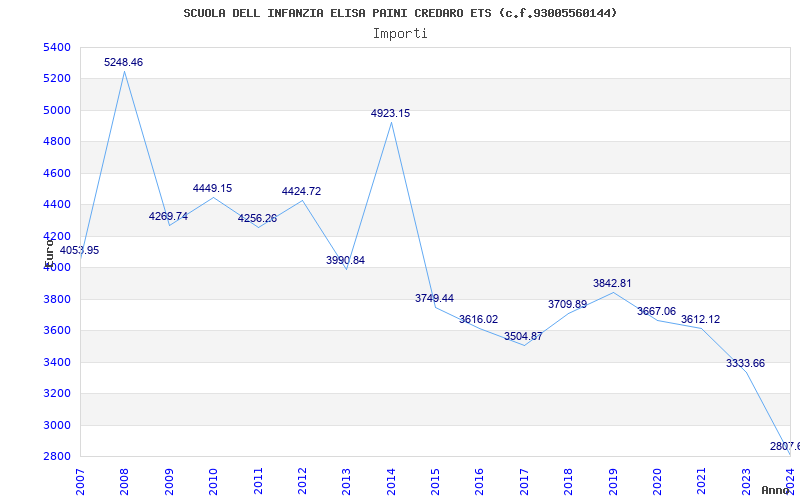Viewport: 800px width, 500px height.
Task: Select year 2015 on the x-axis
Action: (435, 482)
